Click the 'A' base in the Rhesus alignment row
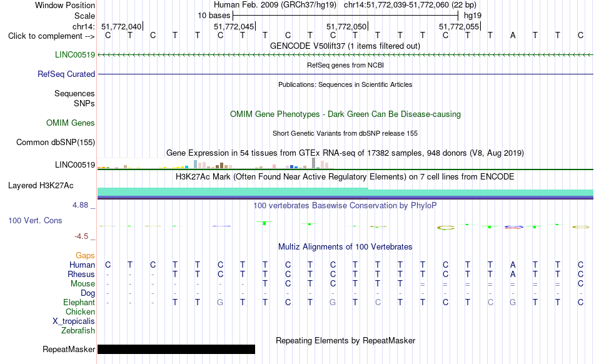This screenshot has height=364, width=594. point(513,274)
